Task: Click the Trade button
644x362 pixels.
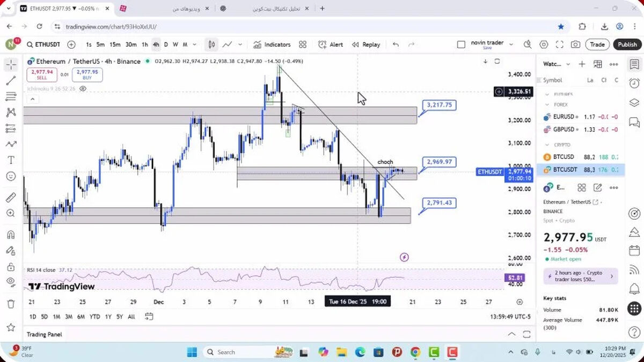Action: pyautogui.click(x=597, y=45)
